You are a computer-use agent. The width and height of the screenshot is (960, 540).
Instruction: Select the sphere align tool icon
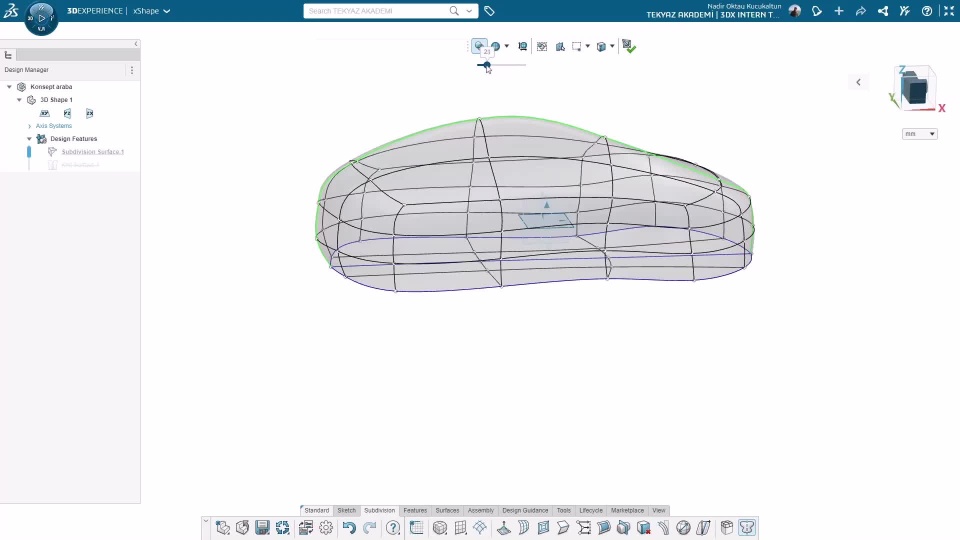click(683, 528)
